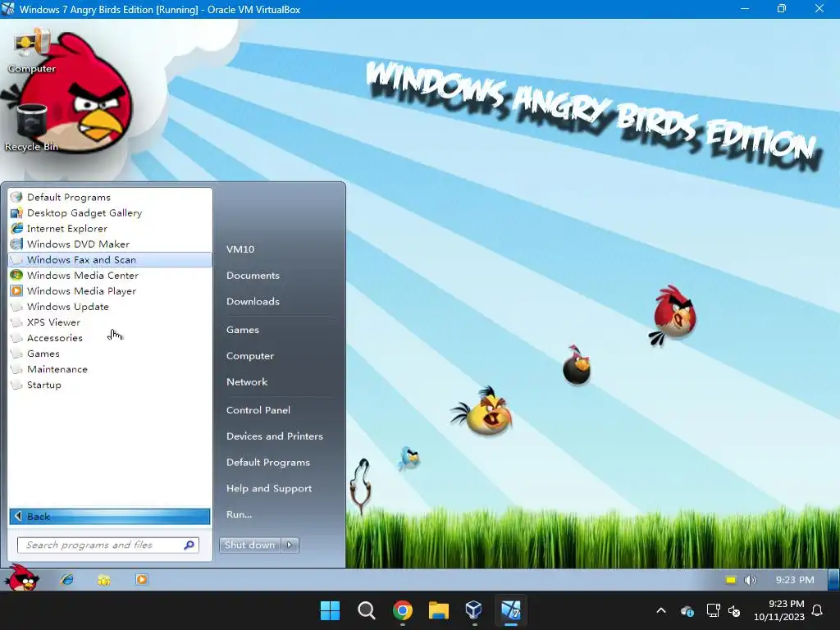Click the host muted volume tray icon
This screenshot has height=630, width=840.
[734, 610]
